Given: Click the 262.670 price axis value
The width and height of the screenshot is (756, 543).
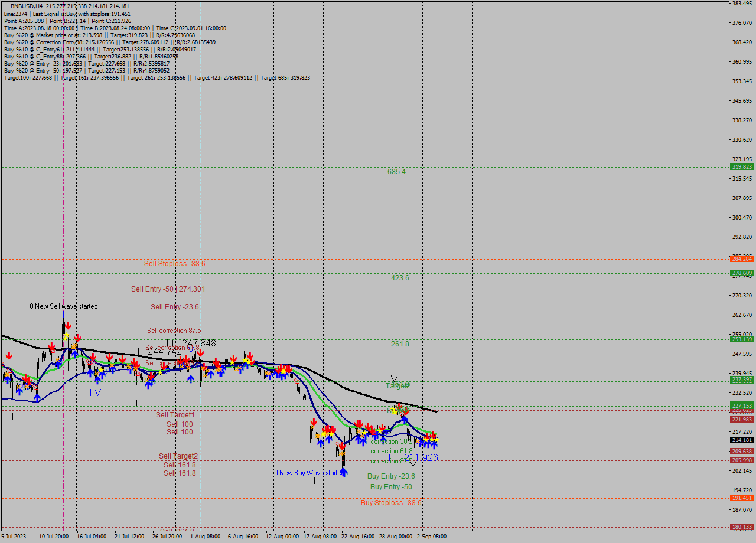Looking at the screenshot, I should (742, 315).
